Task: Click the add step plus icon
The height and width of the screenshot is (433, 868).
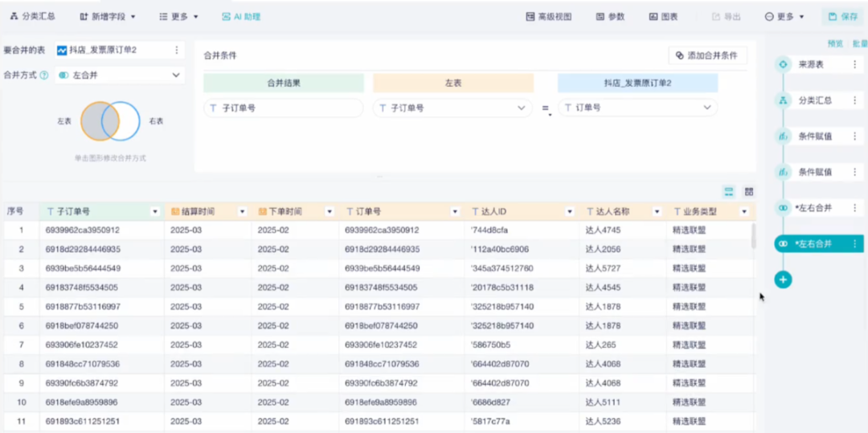Action: 783,280
